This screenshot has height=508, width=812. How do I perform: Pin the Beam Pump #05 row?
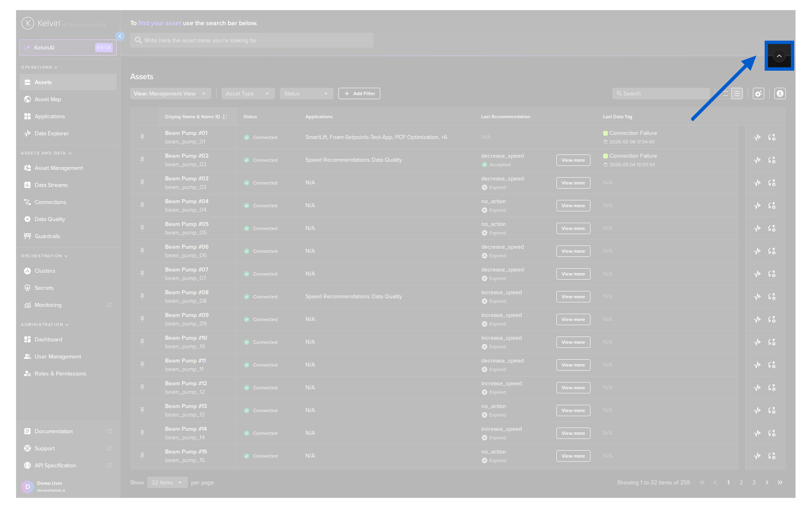tap(143, 228)
